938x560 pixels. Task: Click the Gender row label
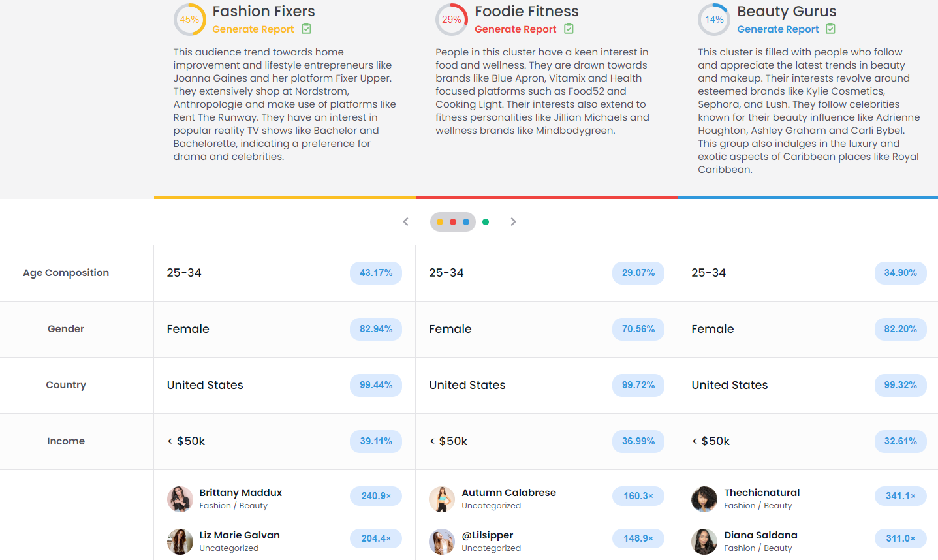pos(66,329)
